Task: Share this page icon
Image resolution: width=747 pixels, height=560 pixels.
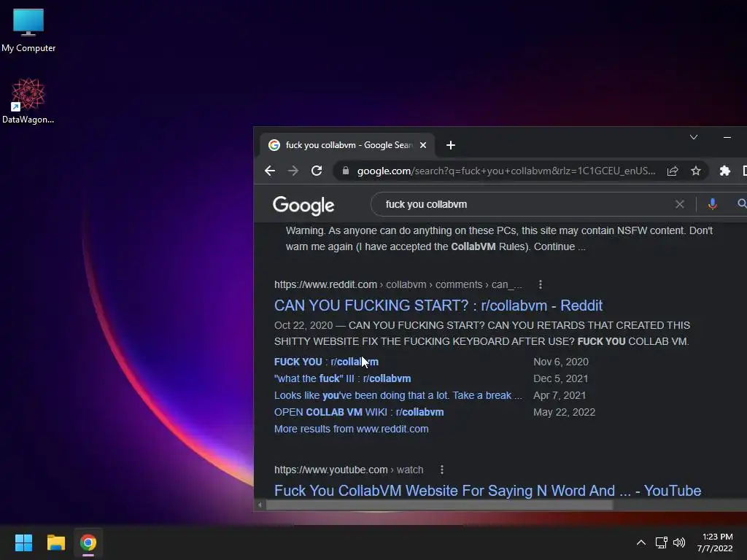Action: 673,171
